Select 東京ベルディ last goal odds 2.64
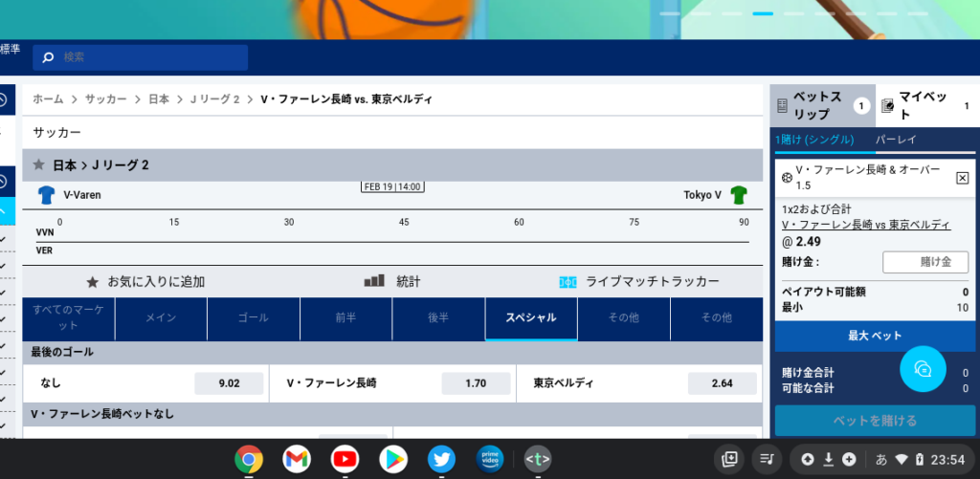This screenshot has height=479, width=980. coord(722,383)
